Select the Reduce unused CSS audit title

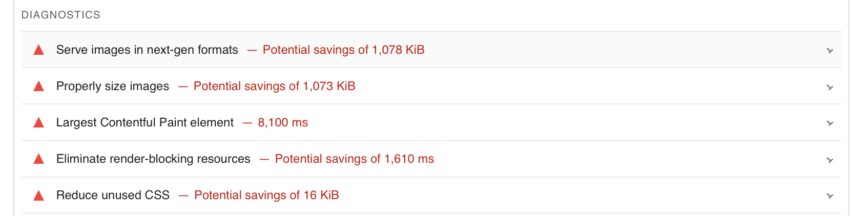pyautogui.click(x=113, y=195)
